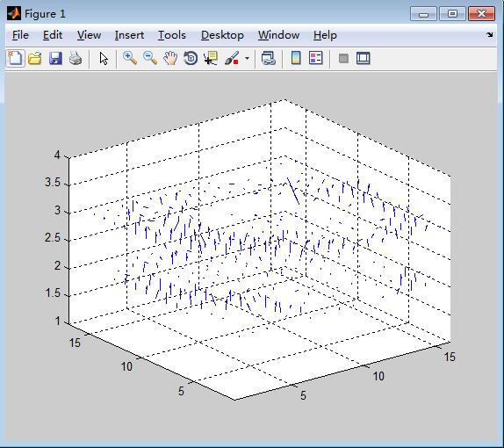Image resolution: width=504 pixels, height=448 pixels.
Task: Insert a Colorbar from the toolbar
Action: point(296,59)
